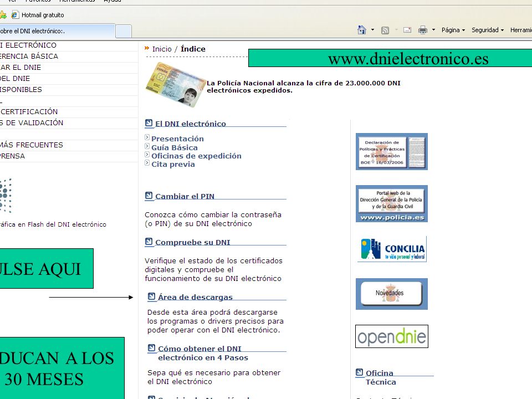The height and width of the screenshot is (399, 532).
Task: Click arrow icon beside Oficinas de expedición
Action: [147, 155]
